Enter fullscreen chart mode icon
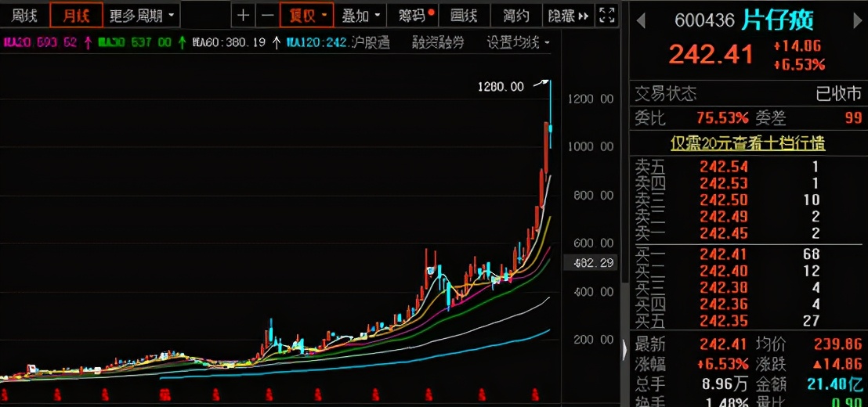868x407 pixels. [607, 16]
